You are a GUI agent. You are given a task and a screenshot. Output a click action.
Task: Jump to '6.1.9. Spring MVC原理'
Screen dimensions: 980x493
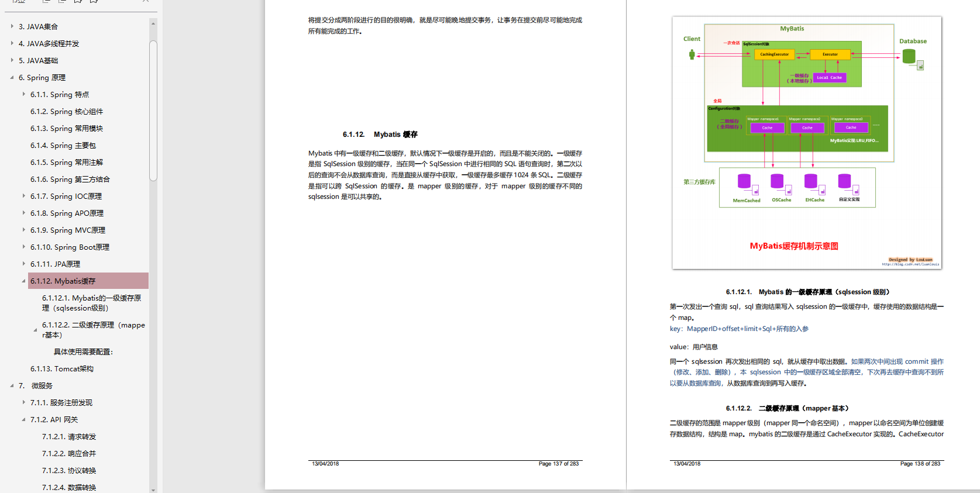tap(68, 230)
